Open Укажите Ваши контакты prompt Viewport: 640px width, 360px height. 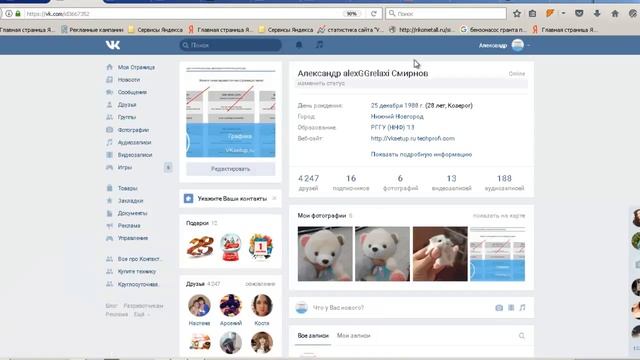[x=232, y=198]
